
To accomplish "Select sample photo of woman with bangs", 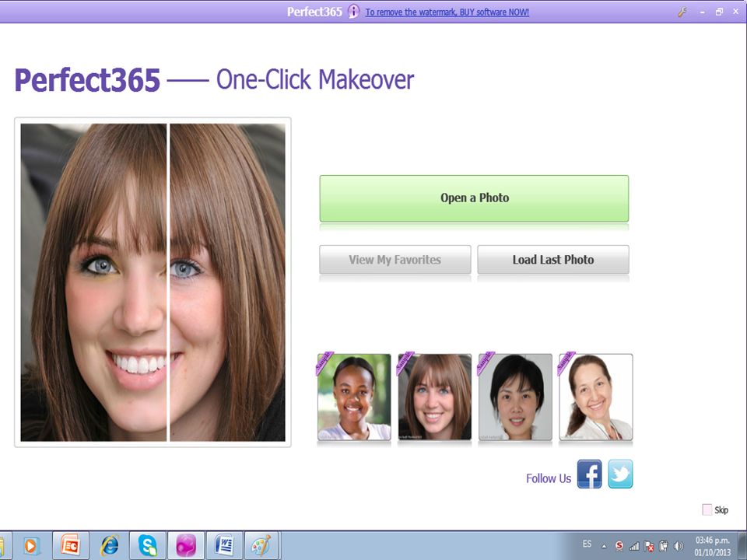I will (x=434, y=397).
